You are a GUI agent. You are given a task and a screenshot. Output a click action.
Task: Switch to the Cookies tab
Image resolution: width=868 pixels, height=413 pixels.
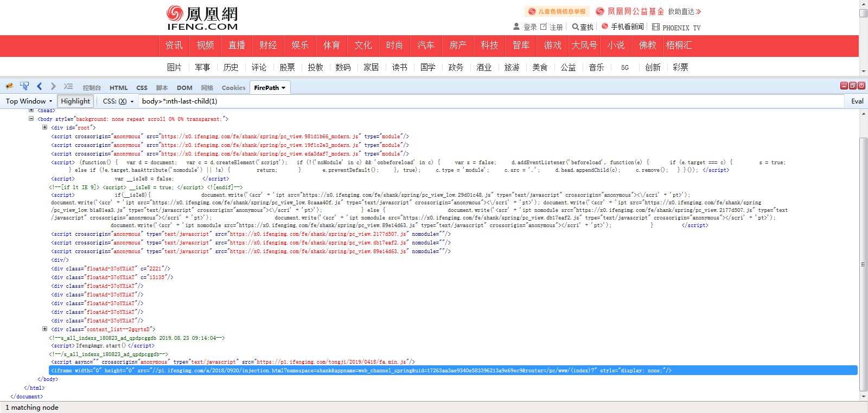[233, 88]
